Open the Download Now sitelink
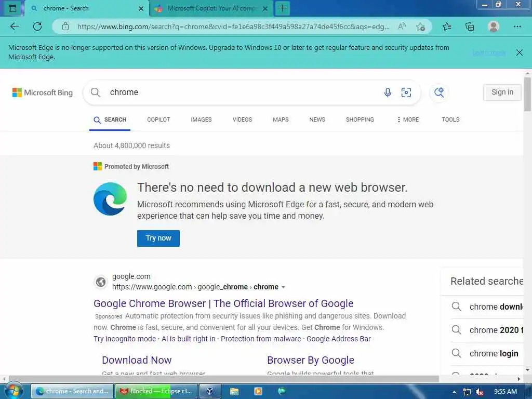The width and height of the screenshot is (532, 399). coord(137,360)
